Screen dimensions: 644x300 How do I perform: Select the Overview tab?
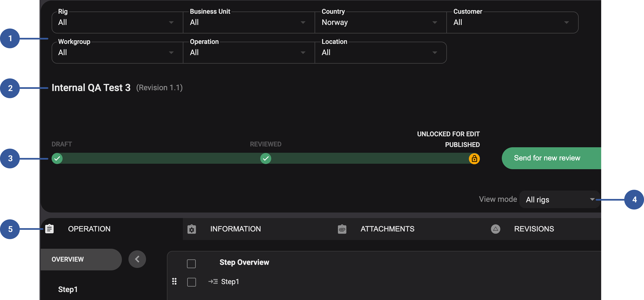(x=68, y=259)
